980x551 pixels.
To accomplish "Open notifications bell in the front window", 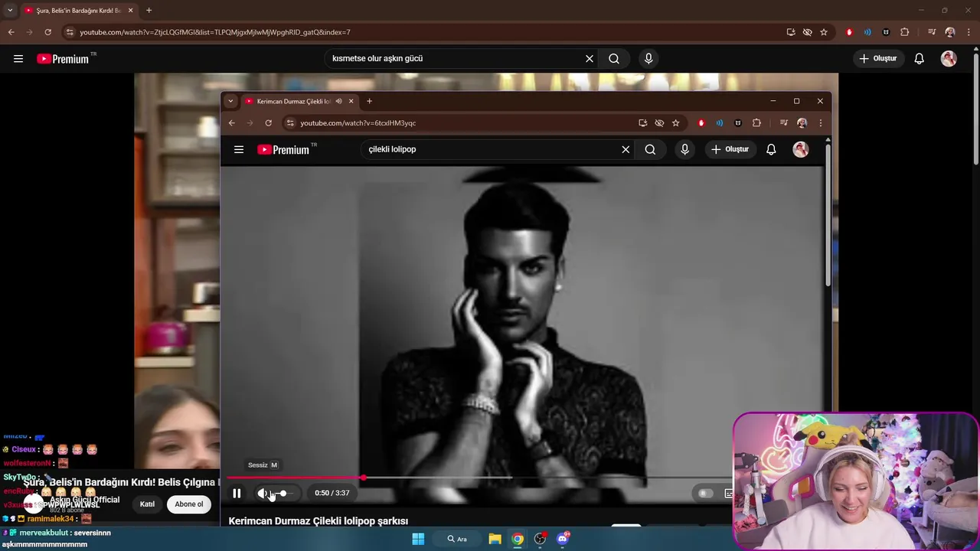I will click(x=771, y=150).
